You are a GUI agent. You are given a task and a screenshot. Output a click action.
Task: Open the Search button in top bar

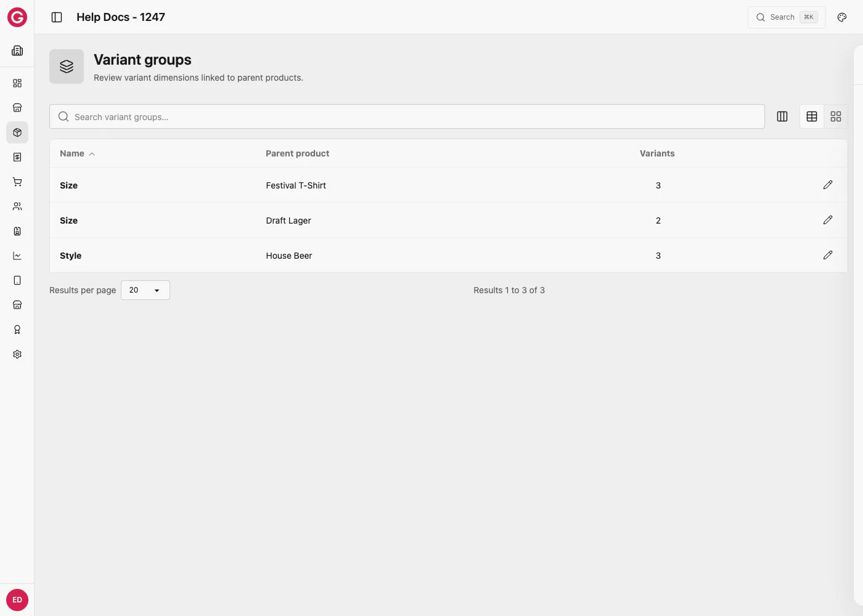[787, 17]
